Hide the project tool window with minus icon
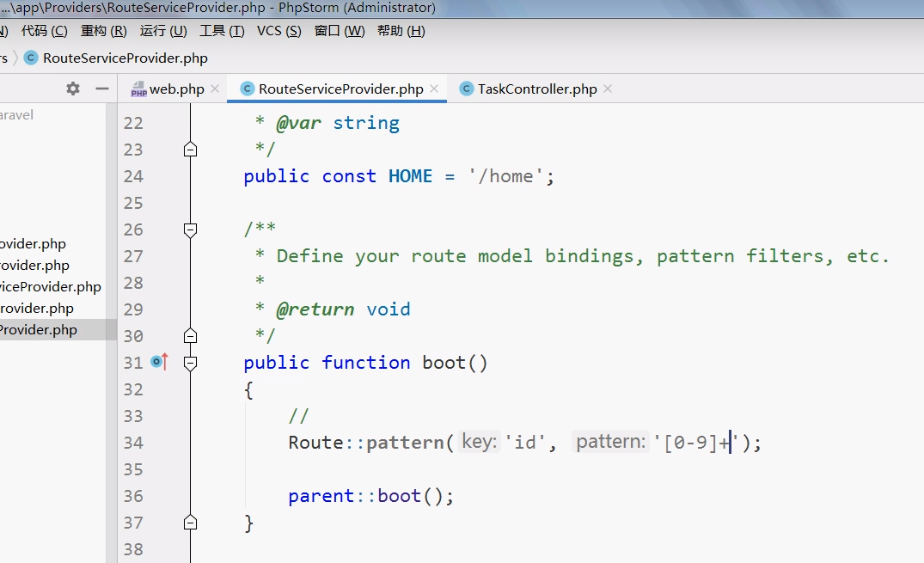Image resolution: width=924 pixels, height=563 pixels. pyautogui.click(x=102, y=89)
